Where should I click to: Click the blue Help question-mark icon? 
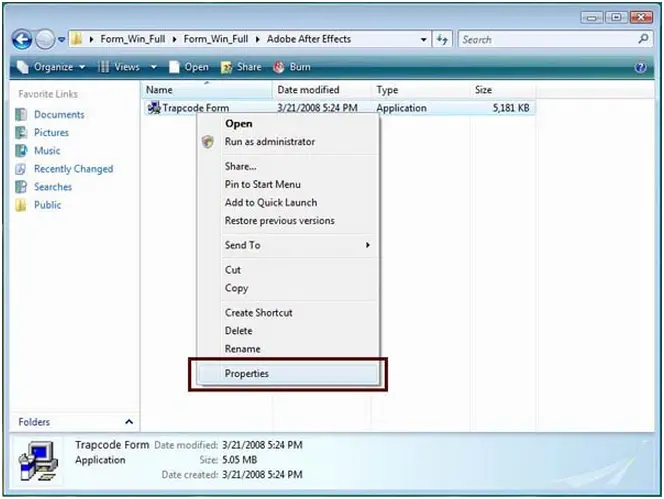(x=640, y=67)
